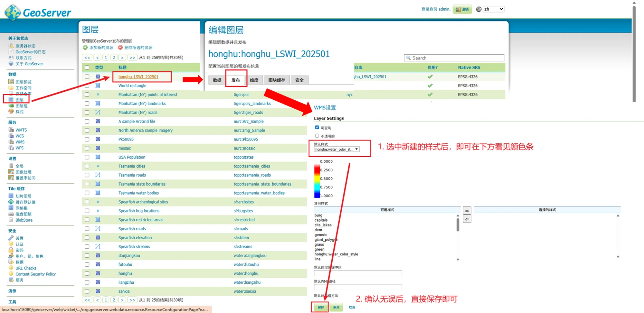Open layer preview from the sidebar icon
Screen dimensions: 644x313
[x=11, y=82]
